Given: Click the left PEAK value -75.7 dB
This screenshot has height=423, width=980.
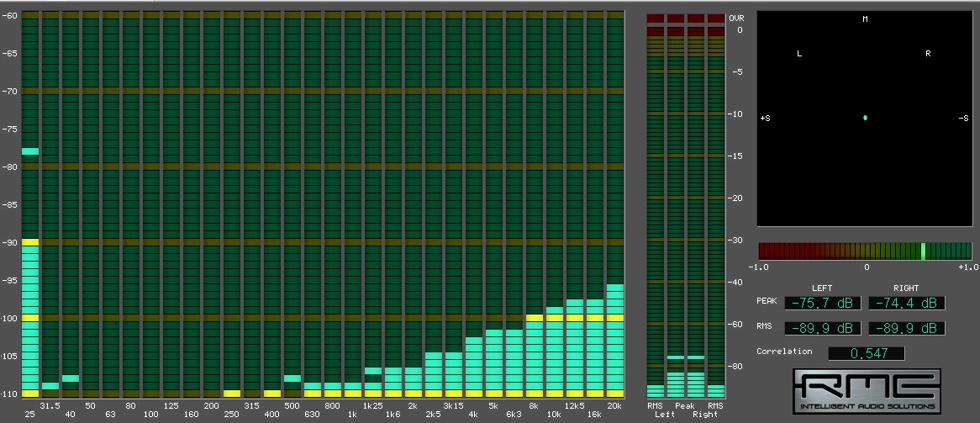Looking at the screenshot, I should click(823, 303).
